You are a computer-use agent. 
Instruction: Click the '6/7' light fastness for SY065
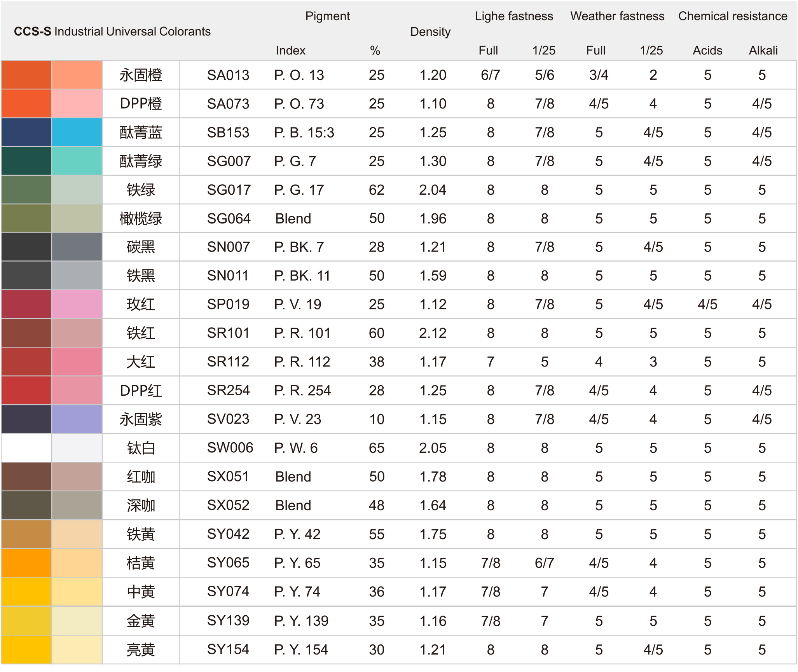pos(544,563)
